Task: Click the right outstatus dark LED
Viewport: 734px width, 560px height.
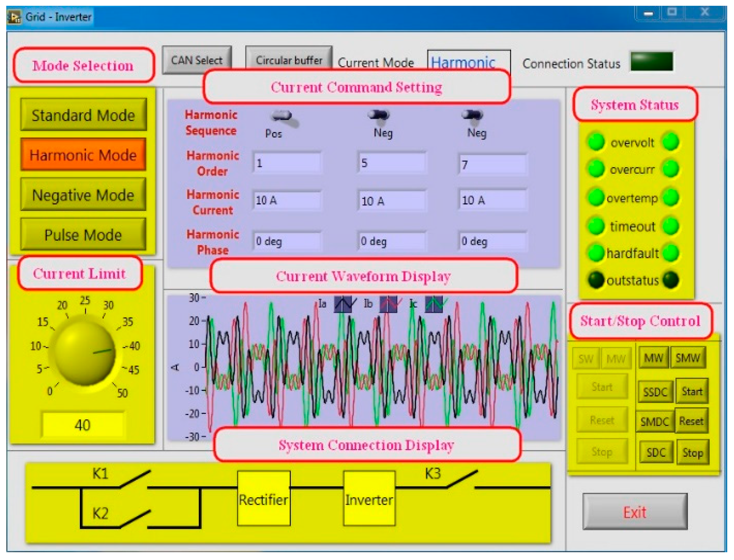Action: coord(670,280)
